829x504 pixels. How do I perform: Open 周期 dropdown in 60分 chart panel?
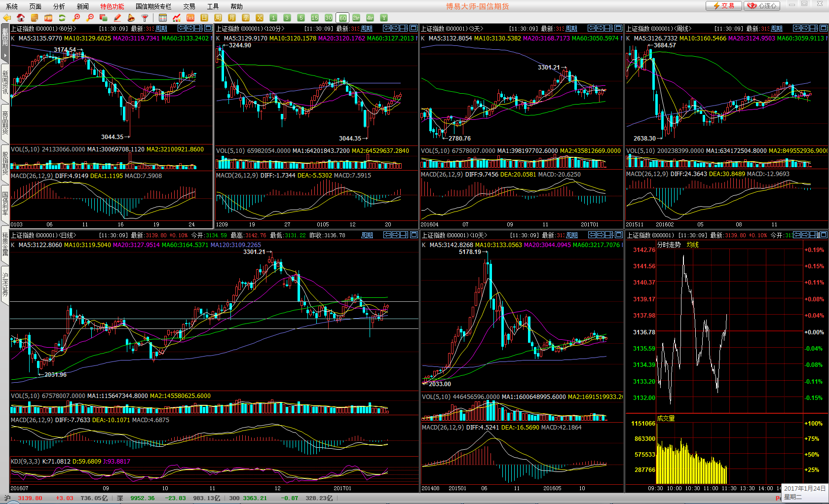tap(161, 29)
